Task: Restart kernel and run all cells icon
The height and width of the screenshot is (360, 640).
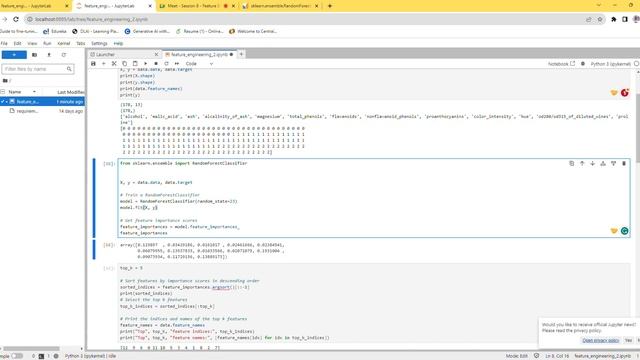Action: pyautogui.click(x=177, y=64)
